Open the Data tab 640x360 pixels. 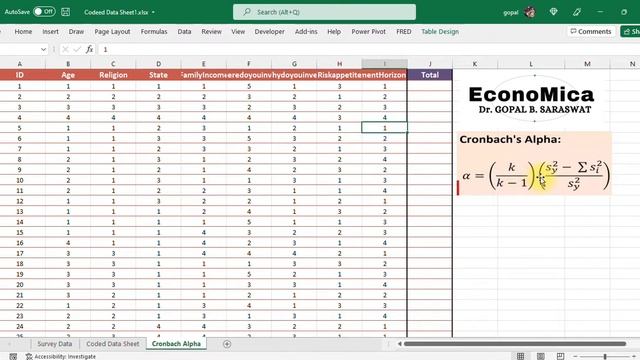(184, 31)
